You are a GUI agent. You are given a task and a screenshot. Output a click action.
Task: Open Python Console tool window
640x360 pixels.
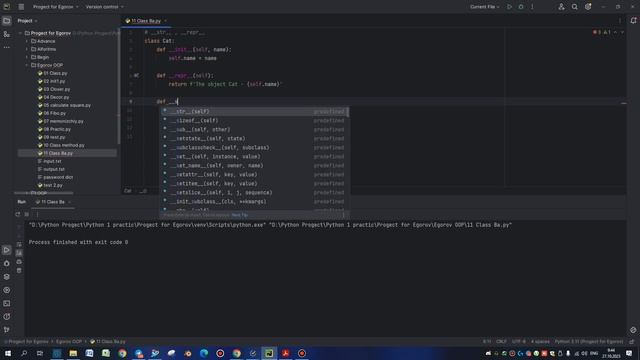7,263
